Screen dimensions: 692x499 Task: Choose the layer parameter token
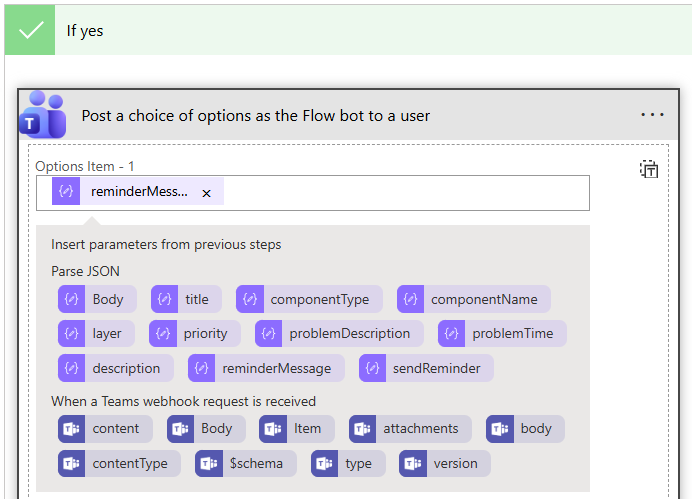point(96,333)
